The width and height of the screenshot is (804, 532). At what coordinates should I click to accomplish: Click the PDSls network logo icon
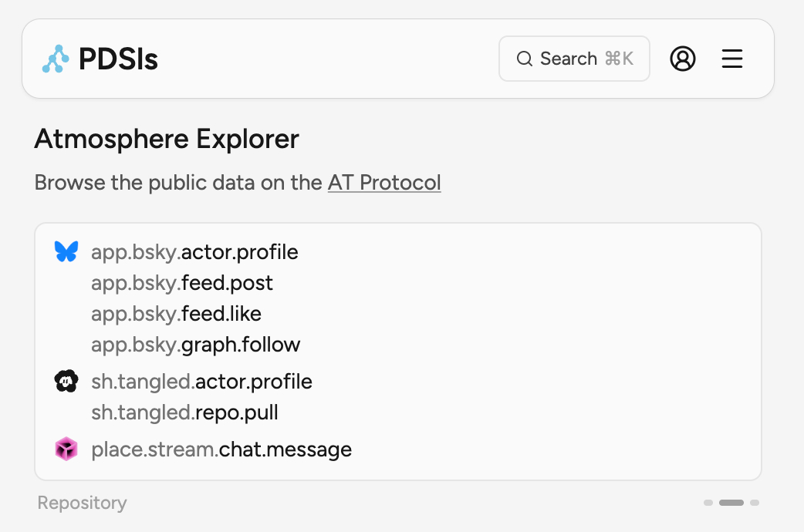click(x=56, y=59)
